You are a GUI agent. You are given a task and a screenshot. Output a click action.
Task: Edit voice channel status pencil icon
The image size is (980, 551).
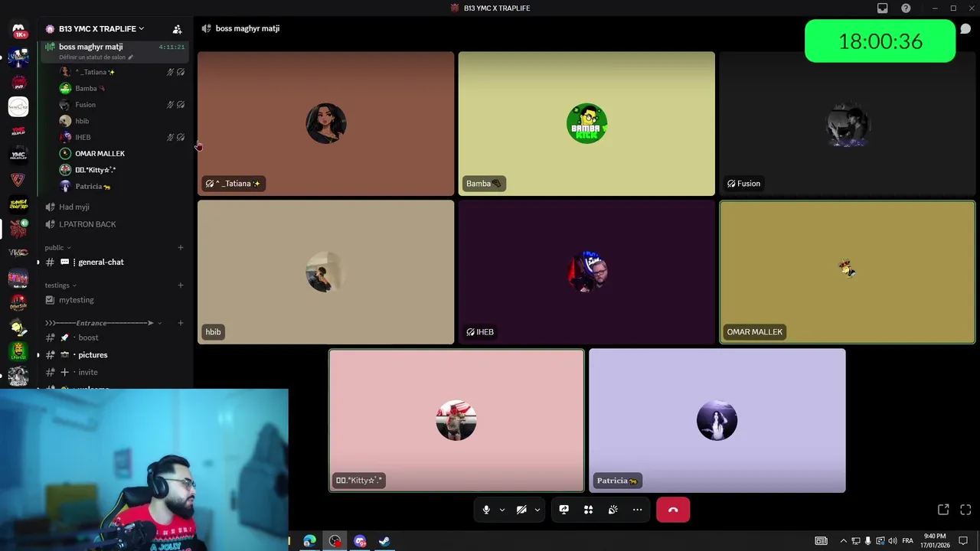(131, 57)
